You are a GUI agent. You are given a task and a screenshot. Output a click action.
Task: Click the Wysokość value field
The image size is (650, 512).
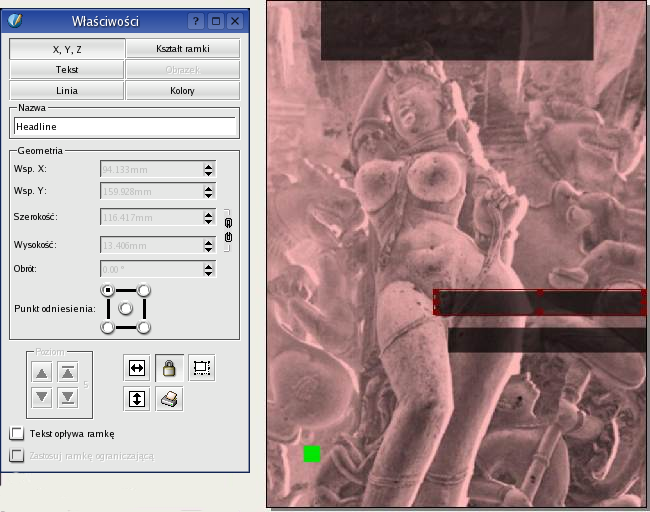click(152, 245)
